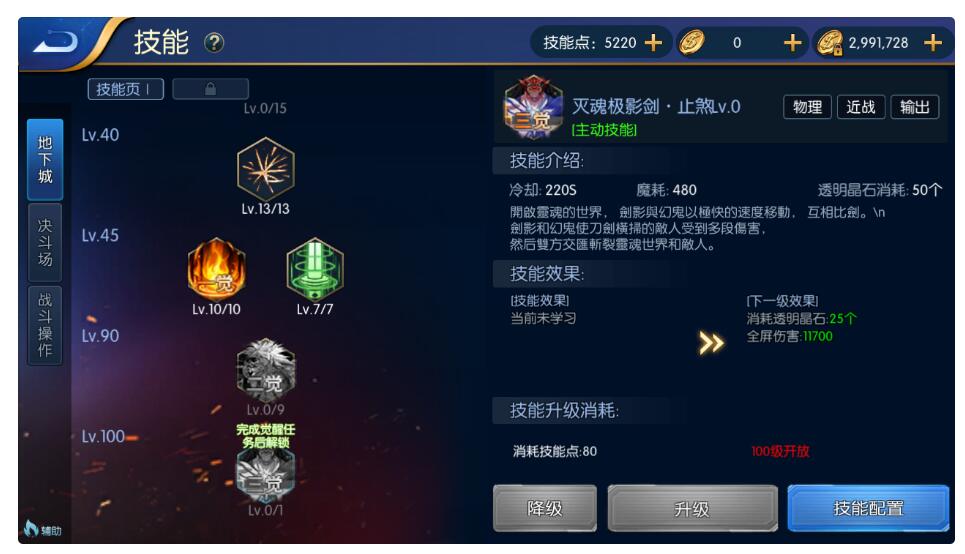
Task: Select 技能页 I skill page
Action: point(126,89)
